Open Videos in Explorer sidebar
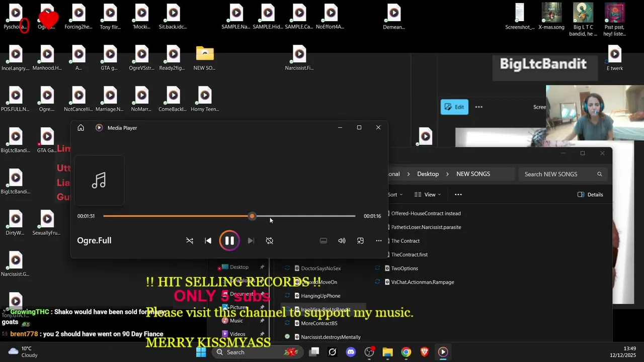The height and width of the screenshot is (362, 644). (237, 334)
